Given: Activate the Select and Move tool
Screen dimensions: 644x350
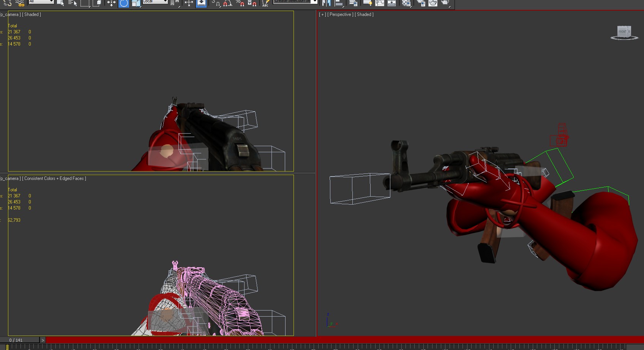Looking at the screenshot, I should [111, 3].
